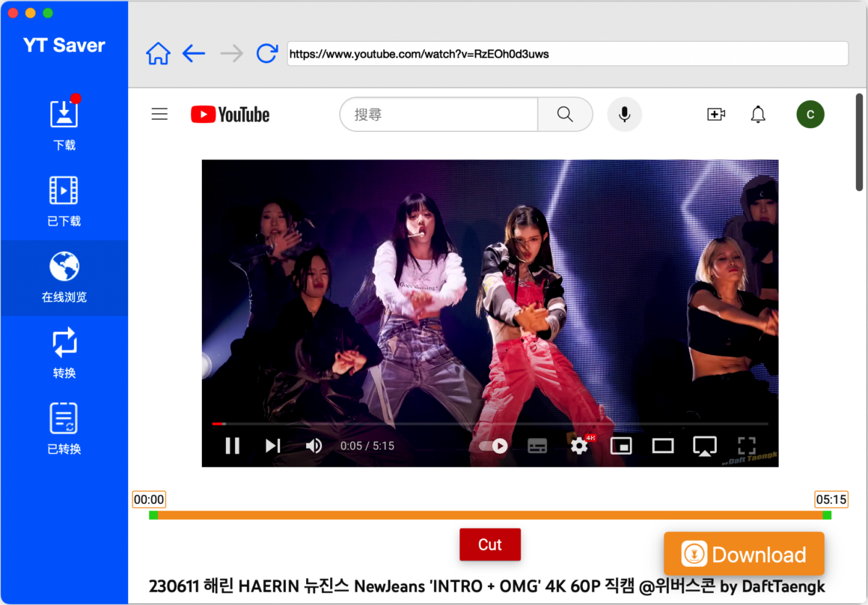Toggle theater mode view
This screenshot has height=605, width=868.
tap(663, 446)
